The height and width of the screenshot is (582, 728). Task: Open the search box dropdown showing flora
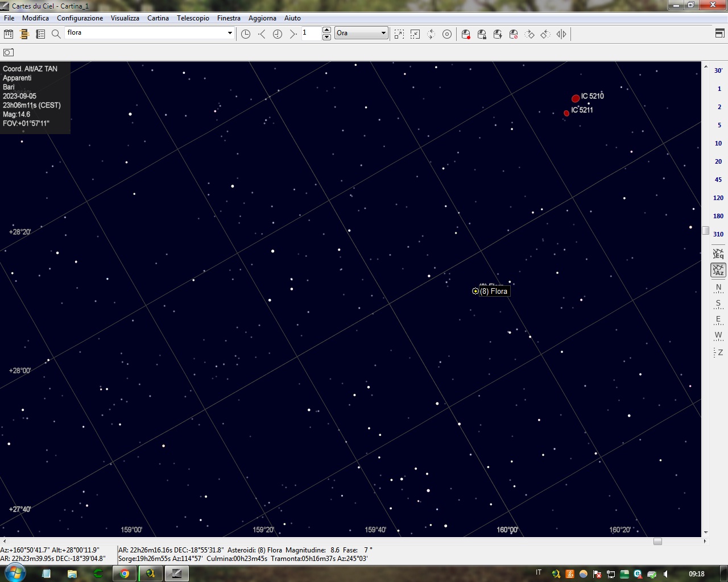click(x=230, y=33)
